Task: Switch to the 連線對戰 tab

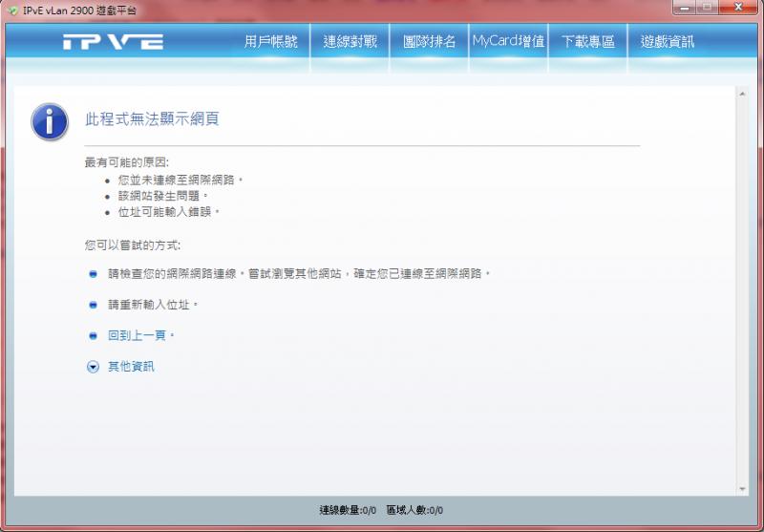Action: pos(350,42)
